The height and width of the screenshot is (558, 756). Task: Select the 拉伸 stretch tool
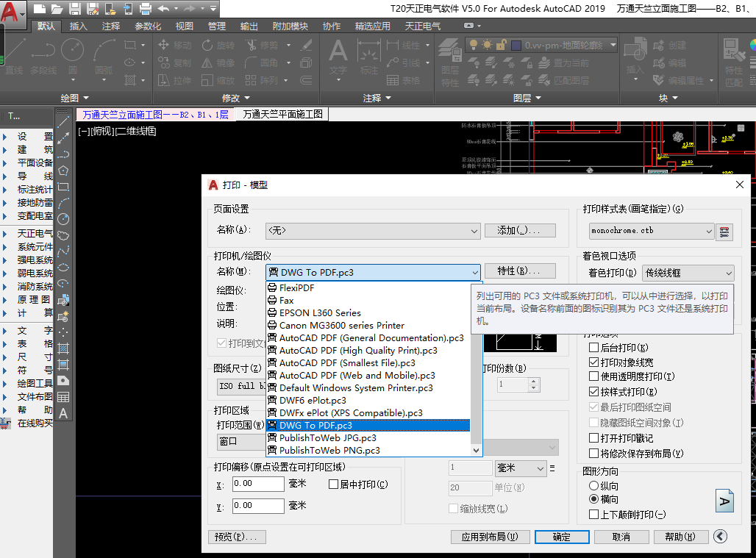click(x=174, y=80)
